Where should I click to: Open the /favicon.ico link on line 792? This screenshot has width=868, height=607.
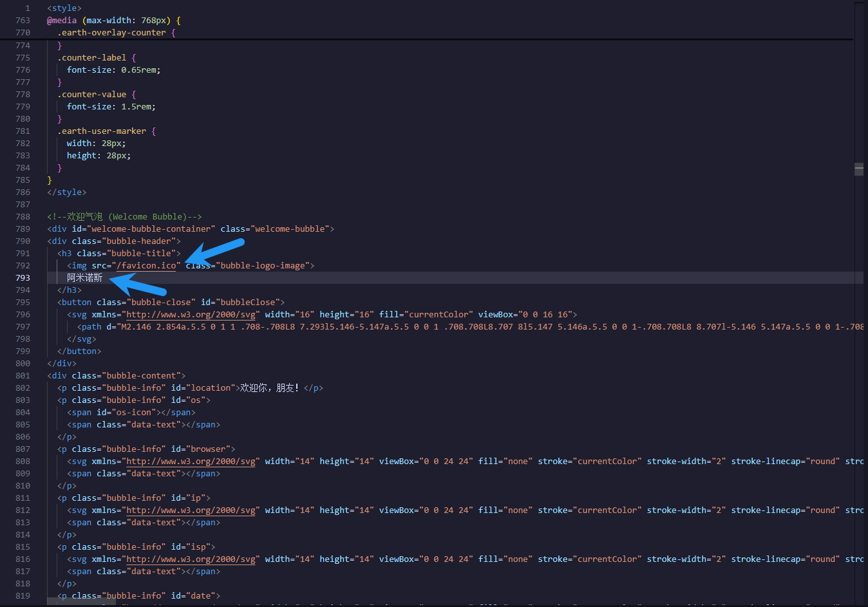[x=146, y=266]
